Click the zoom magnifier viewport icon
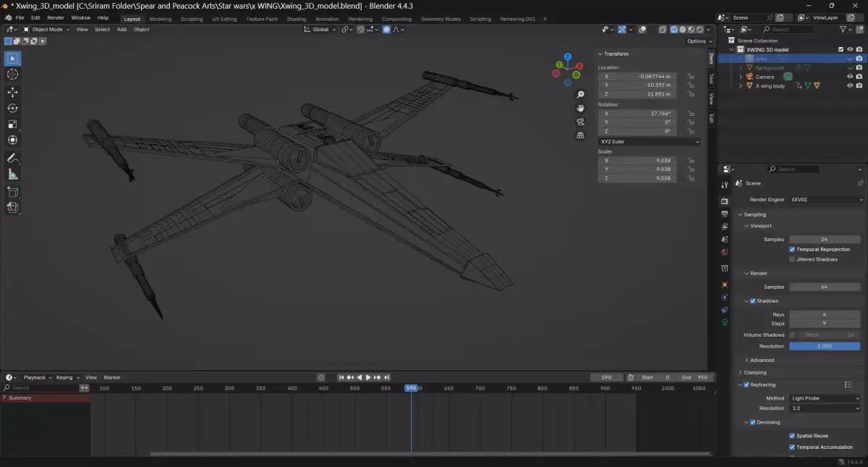The height and width of the screenshot is (467, 868). [580, 95]
